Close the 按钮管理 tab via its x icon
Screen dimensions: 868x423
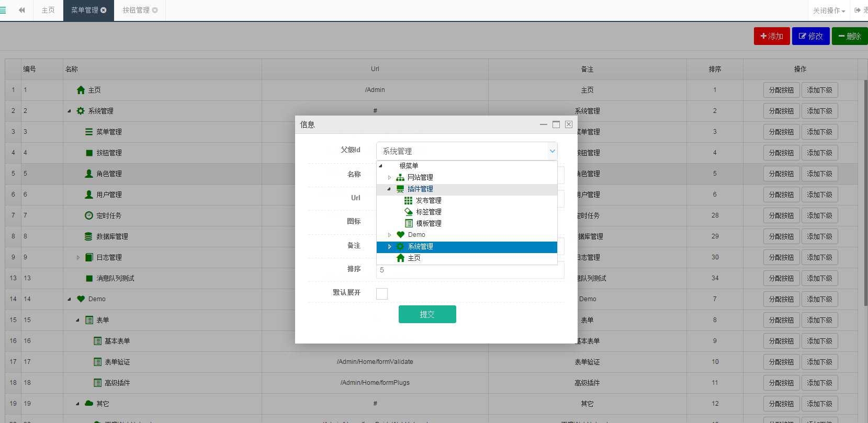coord(155,10)
